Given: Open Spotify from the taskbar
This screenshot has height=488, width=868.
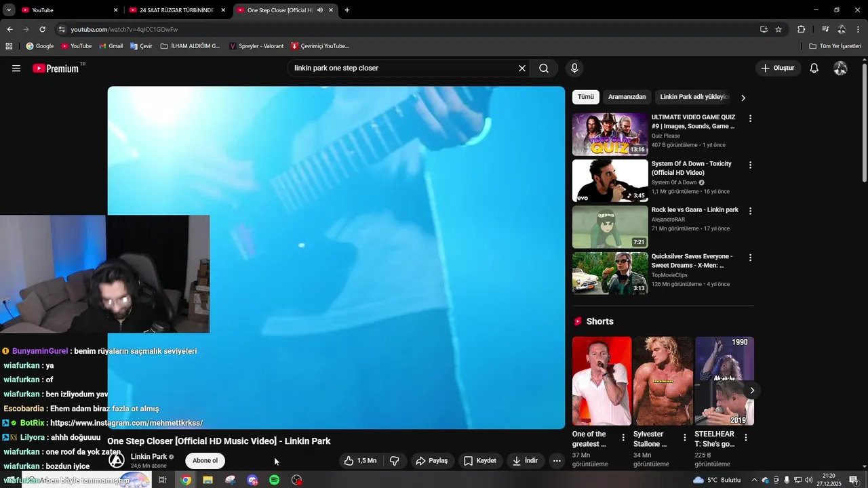Looking at the screenshot, I should coord(275,480).
